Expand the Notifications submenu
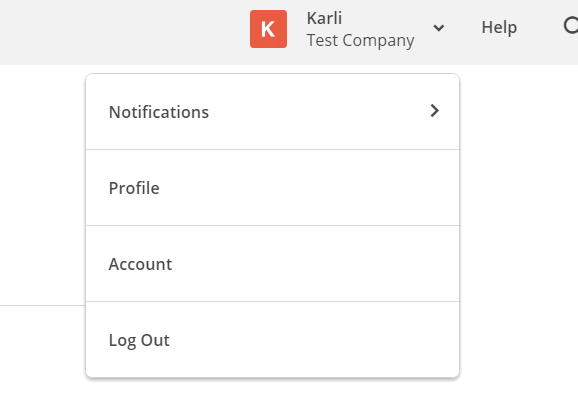 point(272,112)
